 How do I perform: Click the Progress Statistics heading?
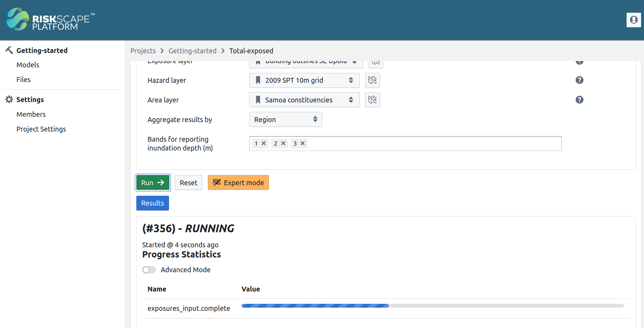coord(182,254)
